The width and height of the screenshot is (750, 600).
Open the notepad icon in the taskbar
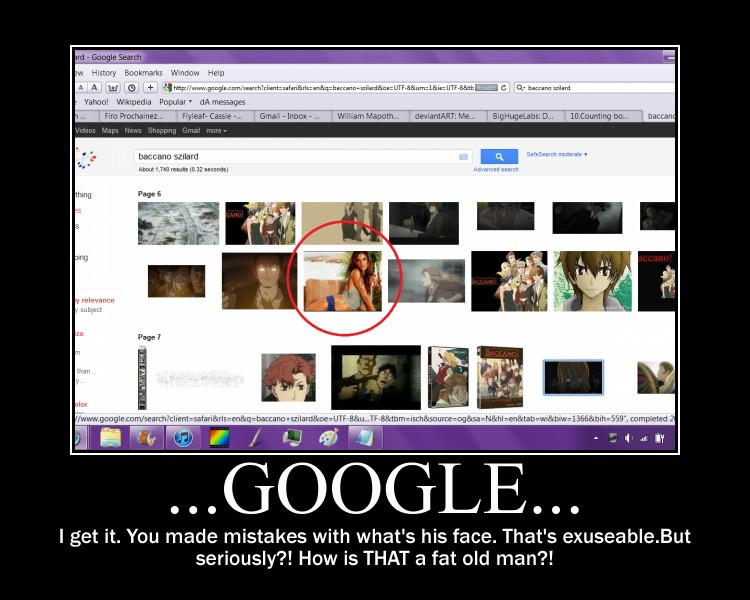coord(364,438)
